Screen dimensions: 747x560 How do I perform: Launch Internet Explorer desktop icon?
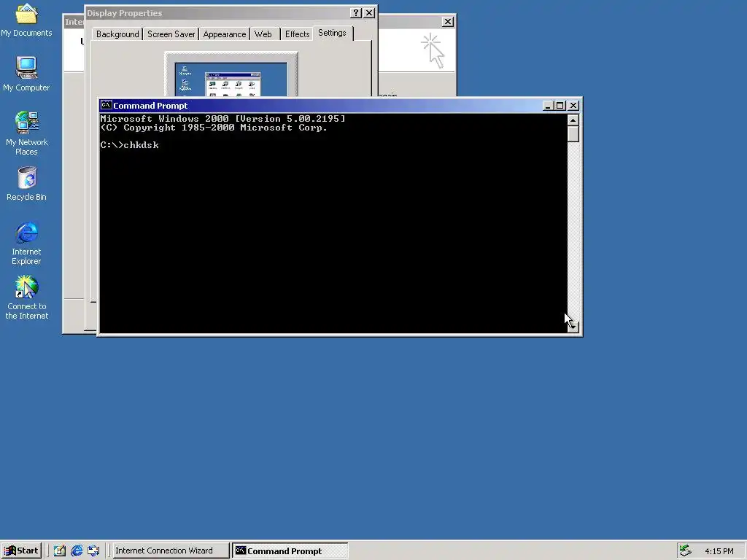(26, 243)
